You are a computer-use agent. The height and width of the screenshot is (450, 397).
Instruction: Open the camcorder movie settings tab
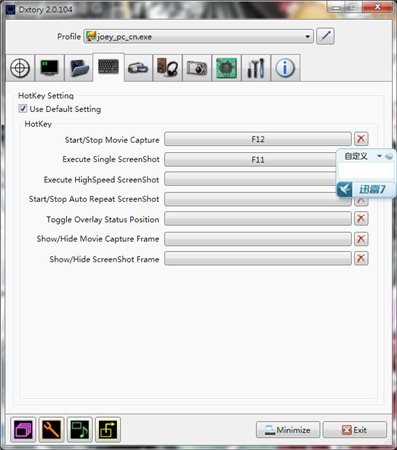click(x=138, y=68)
